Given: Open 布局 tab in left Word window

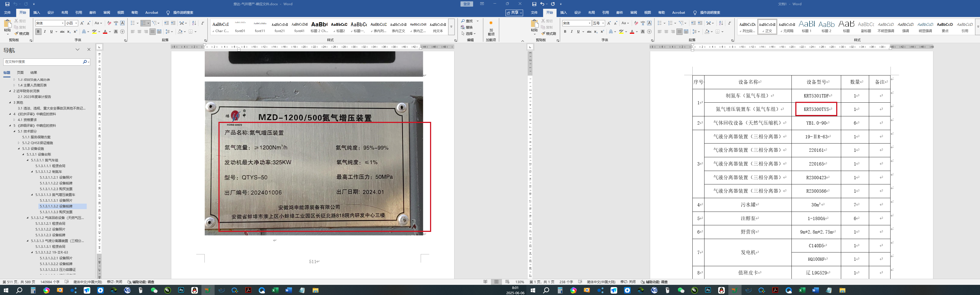Looking at the screenshot, I should [x=65, y=13].
